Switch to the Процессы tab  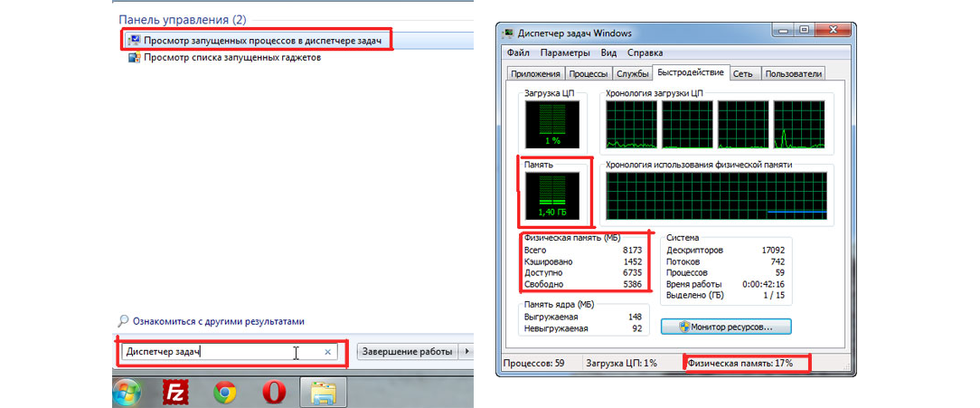[589, 74]
